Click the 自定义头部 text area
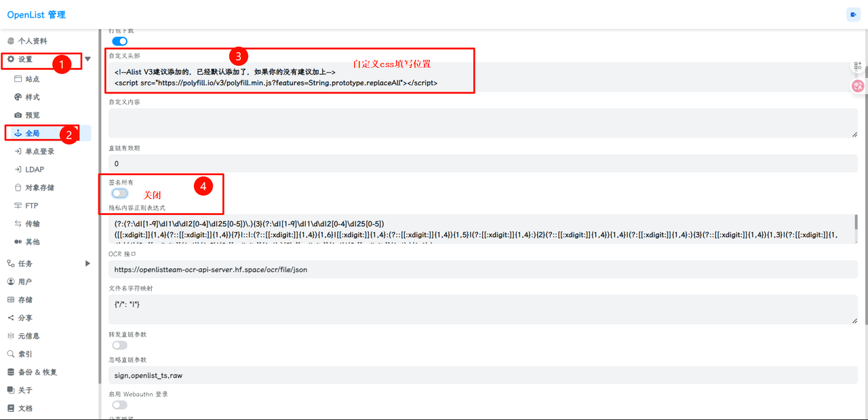Image resolution: width=868 pixels, height=420 pixels. tap(483, 77)
